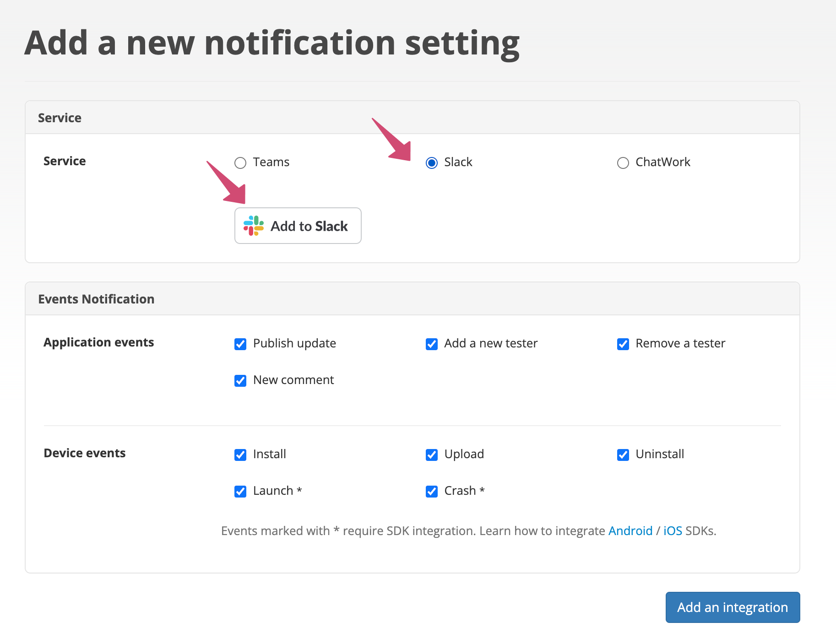Disable Crash event notifications
The height and width of the screenshot is (644, 836).
pos(431,491)
